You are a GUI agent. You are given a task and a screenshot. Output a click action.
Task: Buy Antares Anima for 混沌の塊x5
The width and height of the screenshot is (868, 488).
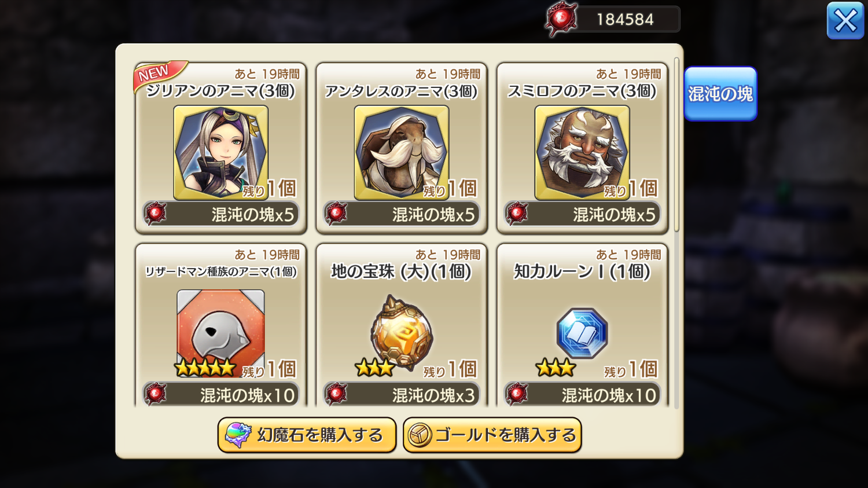pyautogui.click(x=401, y=214)
